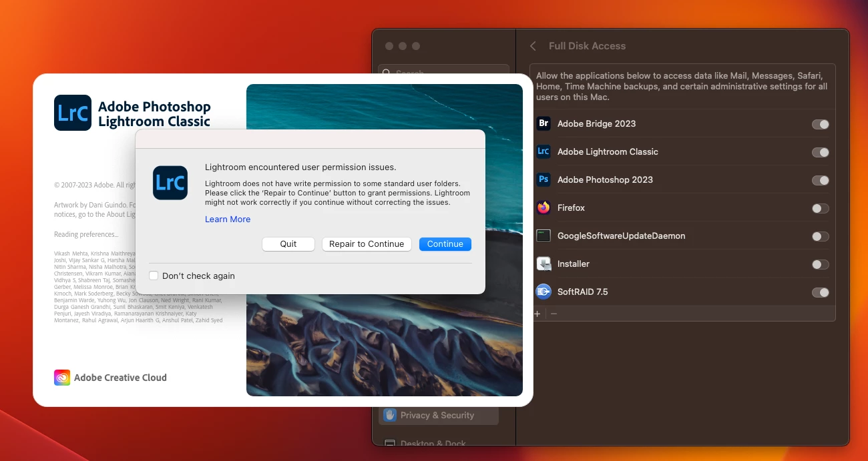
Task: Toggle Adobe Bridge 2023 disk access
Action: pyautogui.click(x=820, y=124)
